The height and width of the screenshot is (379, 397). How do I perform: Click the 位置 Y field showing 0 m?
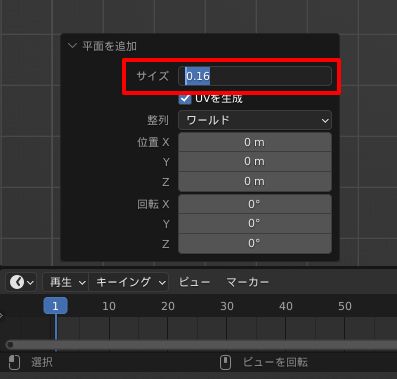point(255,162)
